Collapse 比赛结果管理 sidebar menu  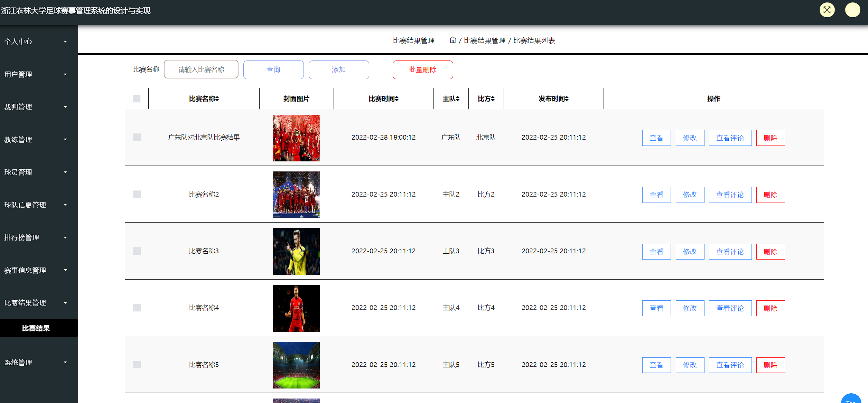coord(36,303)
